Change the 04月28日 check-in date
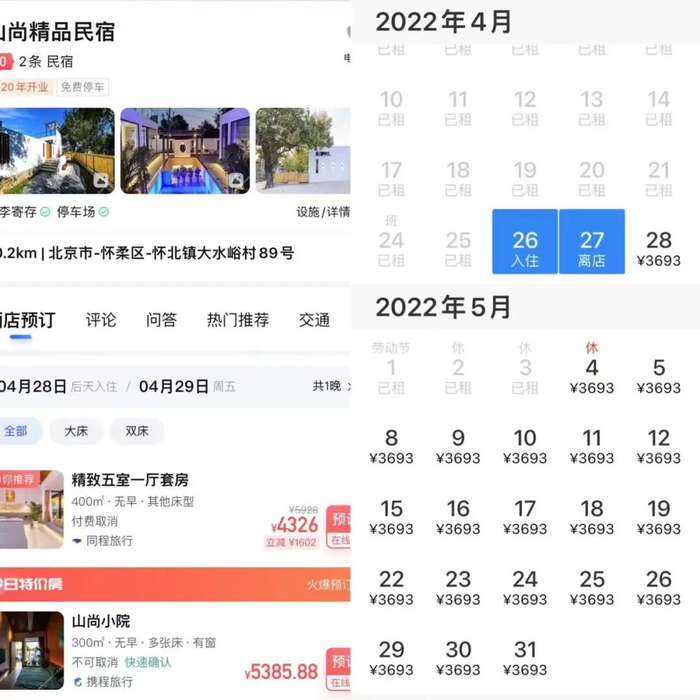Viewport: 700px width, 700px height. [33, 386]
